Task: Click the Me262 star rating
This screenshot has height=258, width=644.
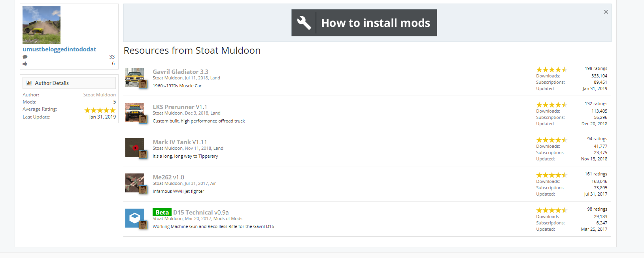Action: coord(551,175)
